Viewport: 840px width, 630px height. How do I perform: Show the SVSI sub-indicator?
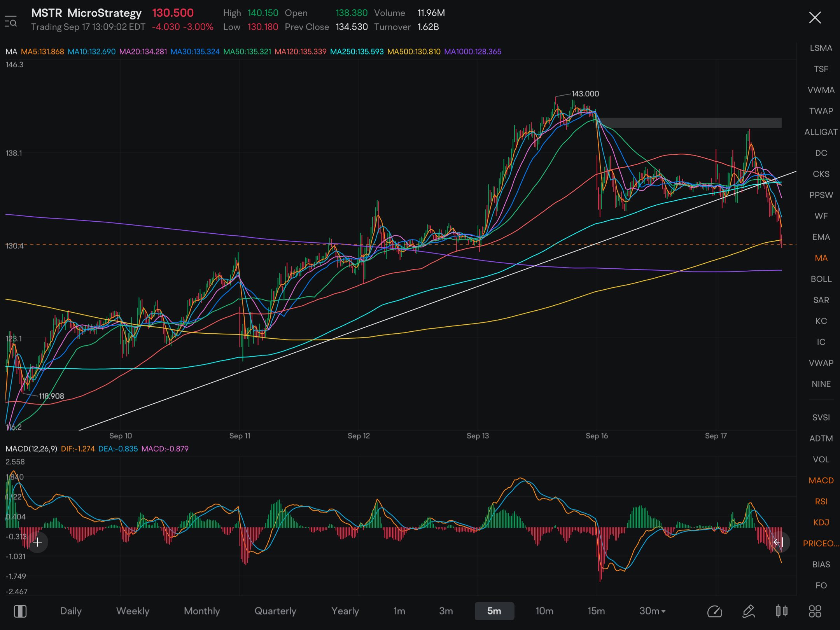821,418
